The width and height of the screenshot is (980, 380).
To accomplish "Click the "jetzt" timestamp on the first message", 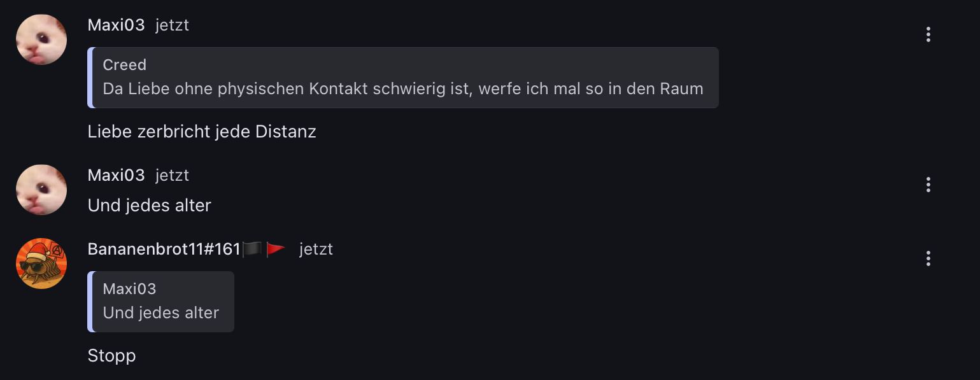I will [172, 25].
